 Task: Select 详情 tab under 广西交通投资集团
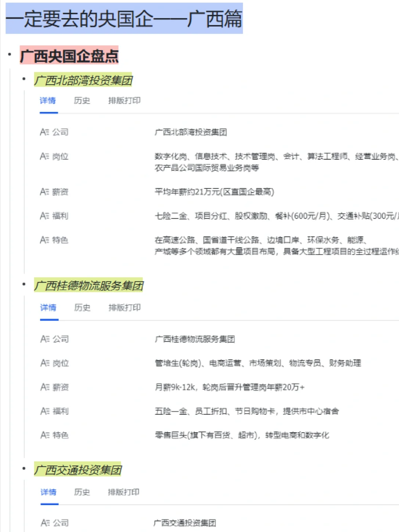point(49,492)
